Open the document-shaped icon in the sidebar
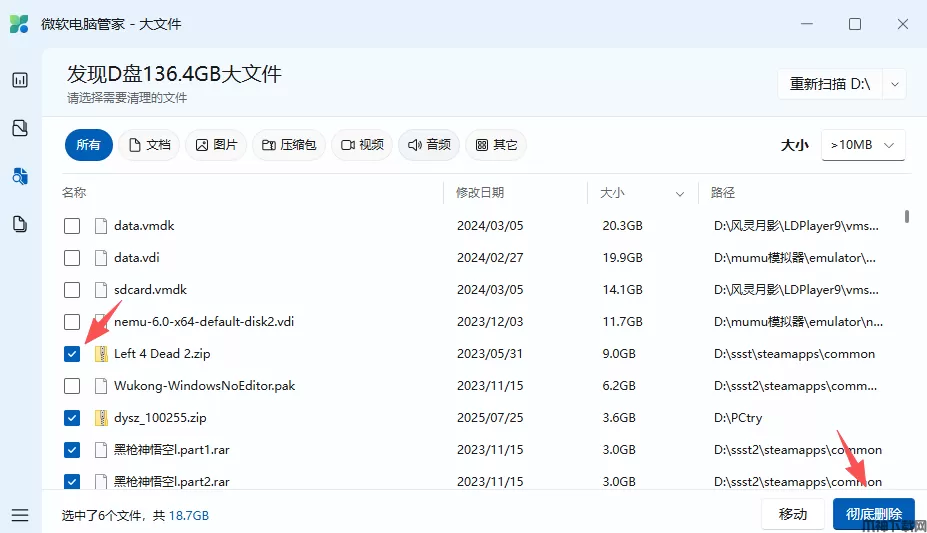Viewport: 927px width, 533px height. click(20, 224)
